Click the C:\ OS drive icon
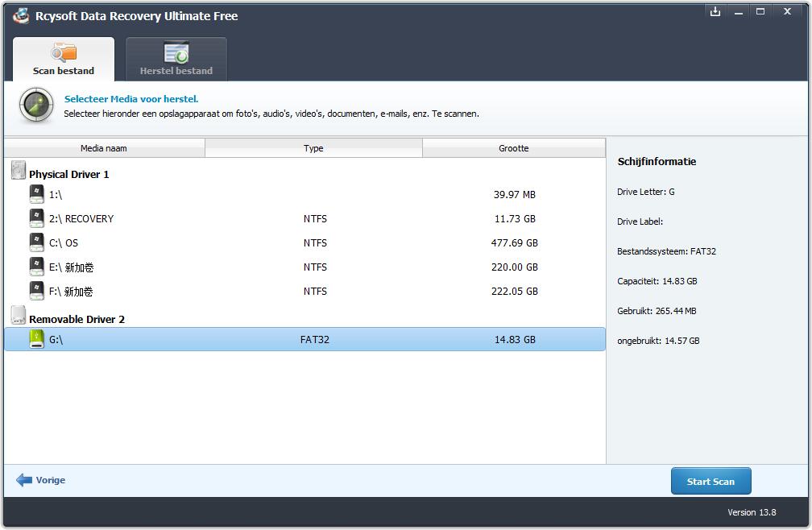This screenshot has height=530, width=812. (37, 242)
